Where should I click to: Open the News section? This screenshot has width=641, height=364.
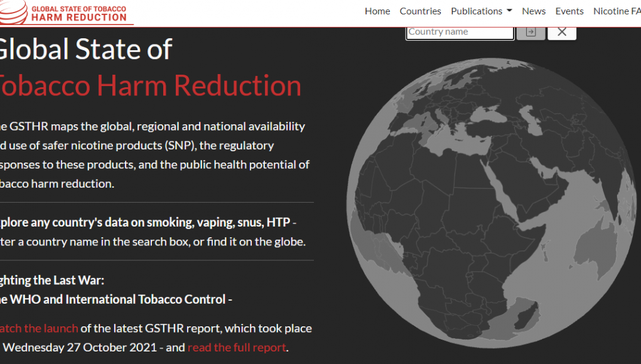tap(534, 11)
